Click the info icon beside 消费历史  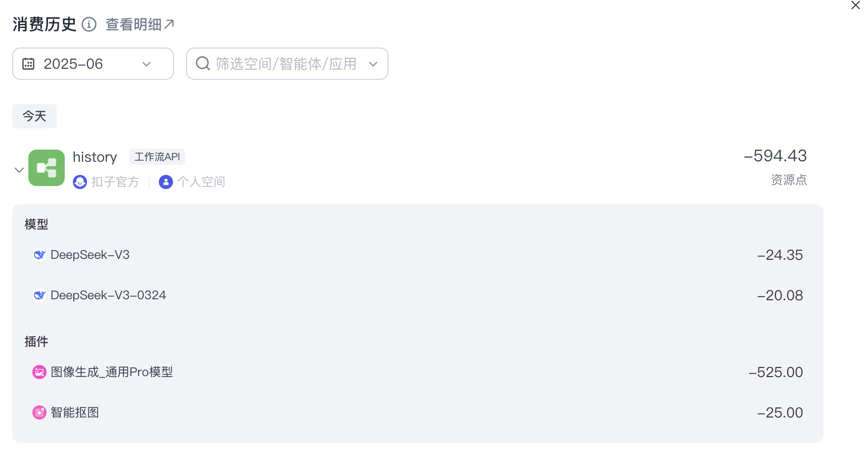point(89,24)
